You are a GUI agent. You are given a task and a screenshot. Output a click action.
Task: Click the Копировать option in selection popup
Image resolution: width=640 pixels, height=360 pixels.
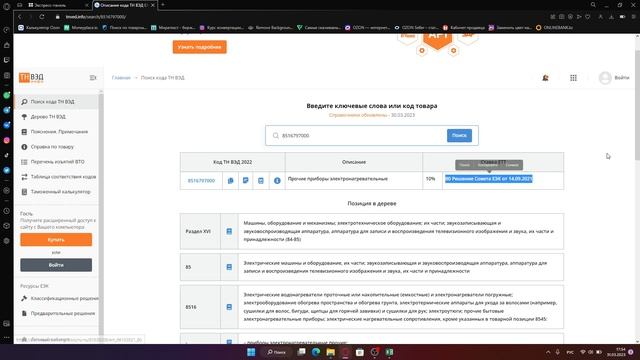click(x=488, y=165)
